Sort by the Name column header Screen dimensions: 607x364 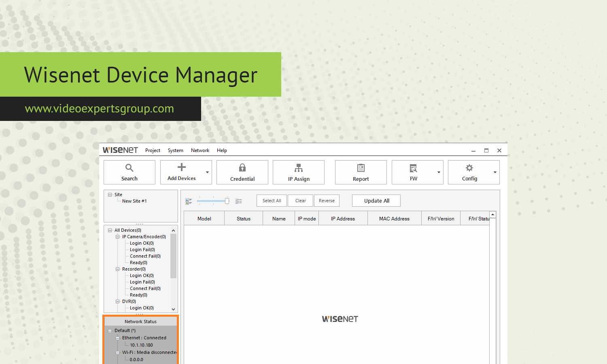pos(279,218)
